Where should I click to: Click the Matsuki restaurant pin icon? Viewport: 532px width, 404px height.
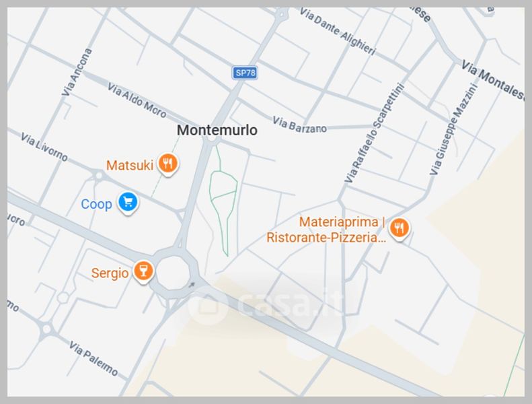pyautogui.click(x=168, y=164)
